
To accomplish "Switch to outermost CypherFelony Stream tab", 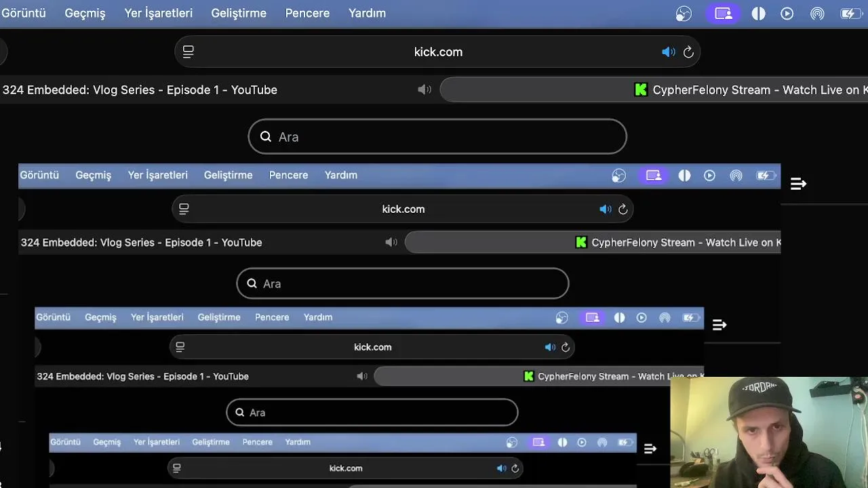I will [x=654, y=89].
